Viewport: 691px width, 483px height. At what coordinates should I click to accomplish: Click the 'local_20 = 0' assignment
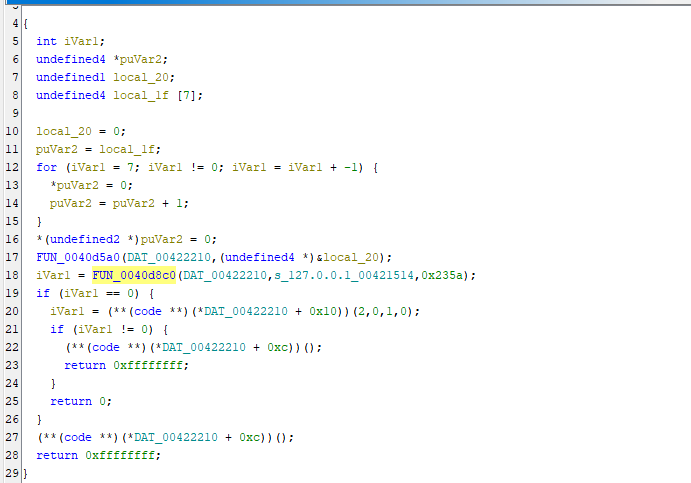82,131
